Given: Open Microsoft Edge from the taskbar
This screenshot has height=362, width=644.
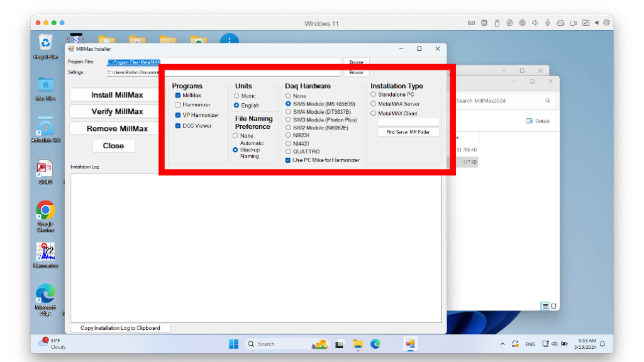Looking at the screenshot, I should (x=375, y=344).
